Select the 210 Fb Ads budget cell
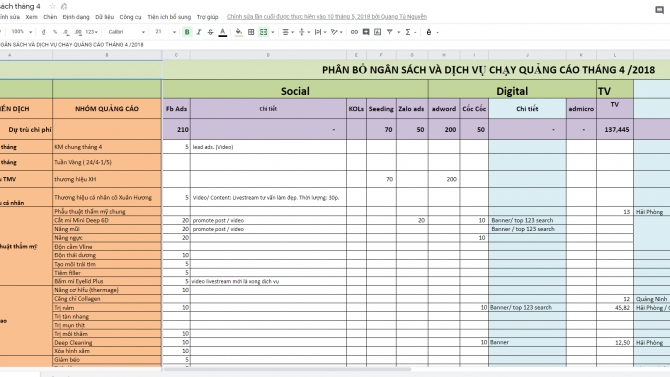 176,129
